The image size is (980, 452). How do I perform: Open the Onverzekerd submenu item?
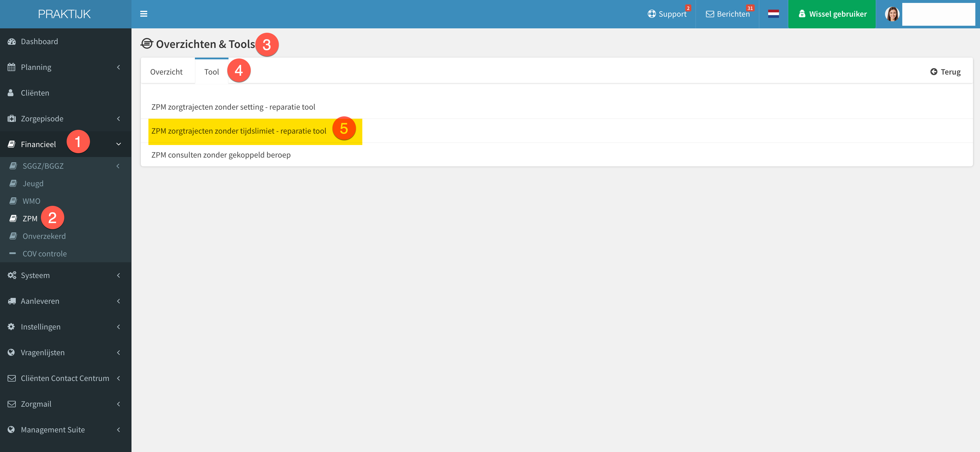65,236
